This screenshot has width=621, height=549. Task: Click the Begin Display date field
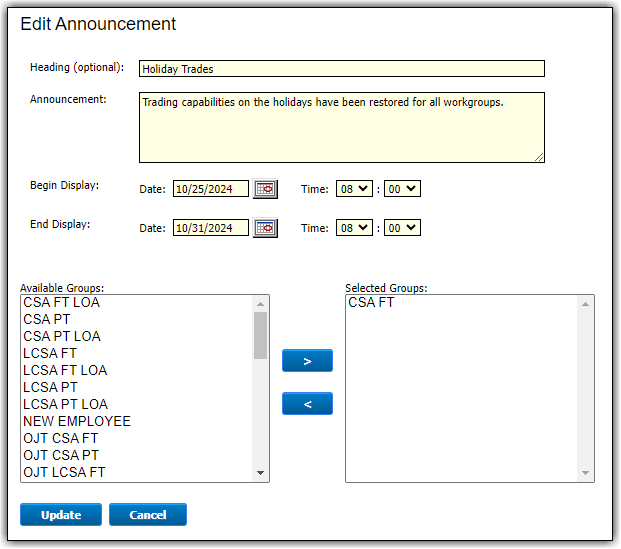pyautogui.click(x=210, y=189)
